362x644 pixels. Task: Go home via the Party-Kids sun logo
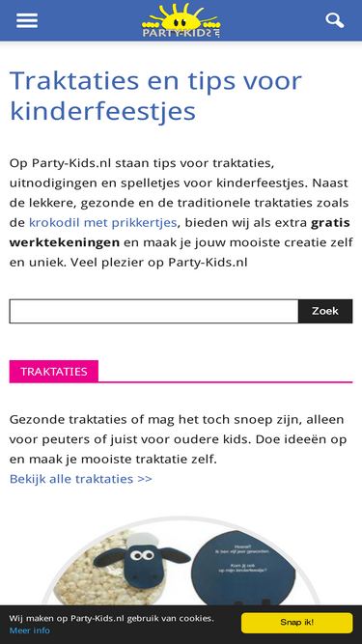pyautogui.click(x=181, y=20)
